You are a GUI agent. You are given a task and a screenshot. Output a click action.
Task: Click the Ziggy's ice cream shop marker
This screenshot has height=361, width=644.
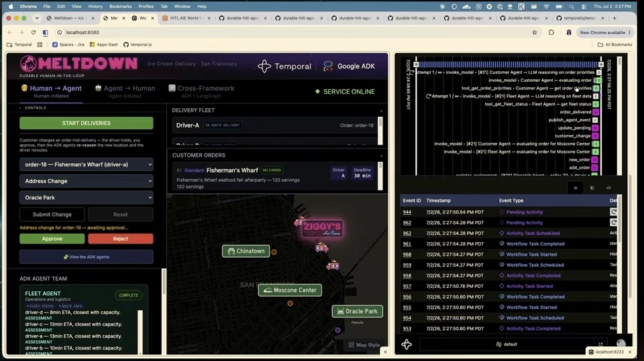click(322, 228)
